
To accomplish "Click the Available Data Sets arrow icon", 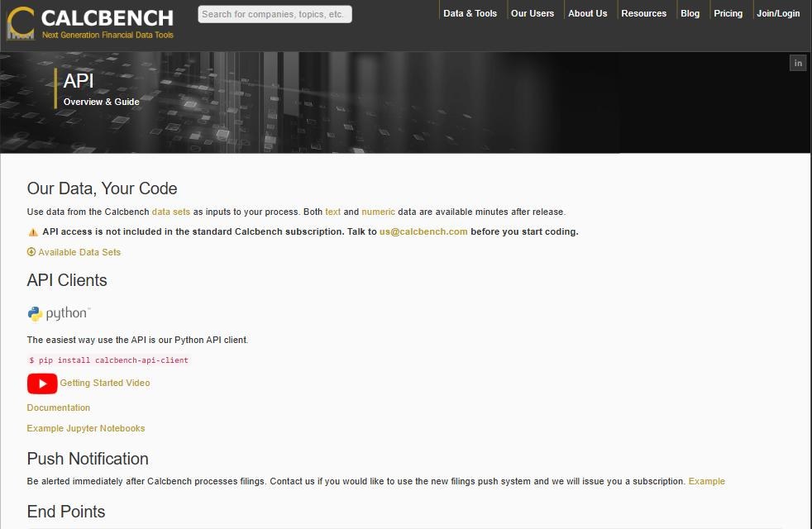I will (x=31, y=252).
